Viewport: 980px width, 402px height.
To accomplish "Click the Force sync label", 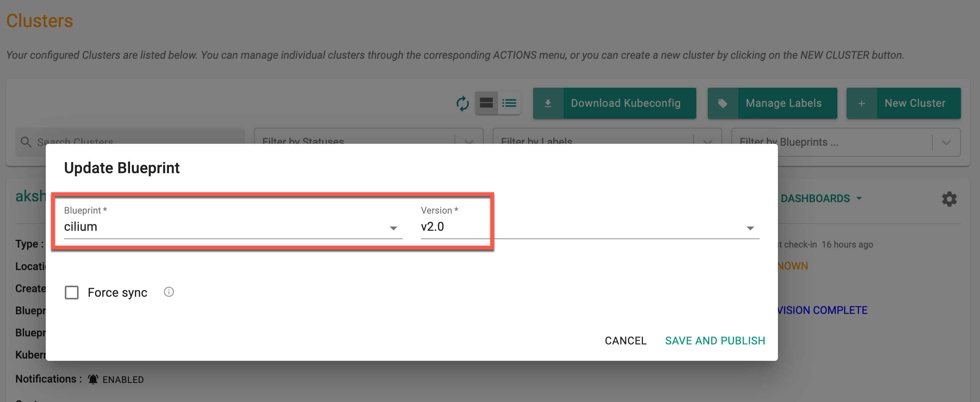I will pos(117,293).
